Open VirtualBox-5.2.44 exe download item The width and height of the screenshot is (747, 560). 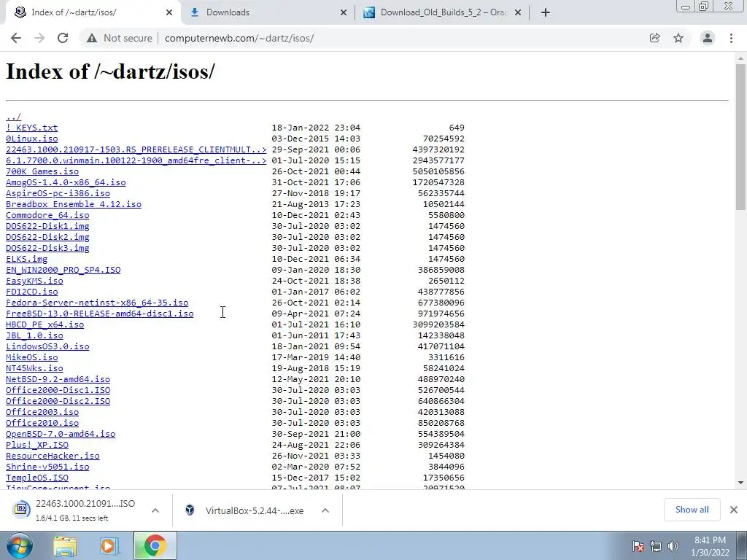(254, 510)
